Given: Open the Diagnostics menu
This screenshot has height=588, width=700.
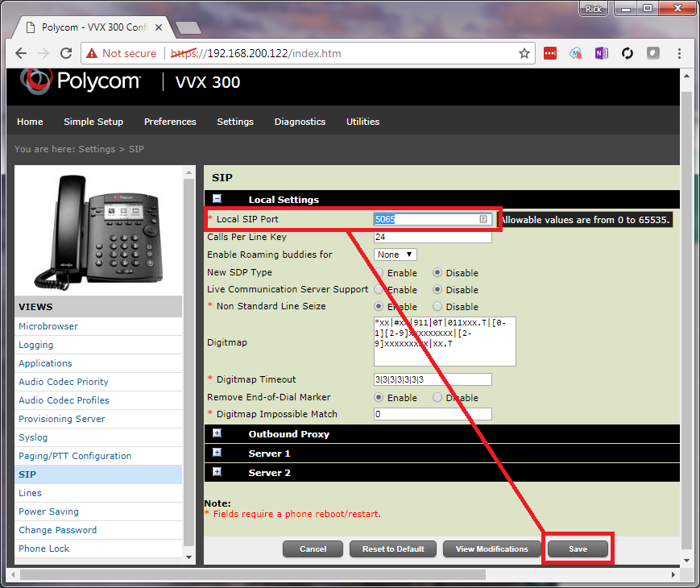Looking at the screenshot, I should (300, 122).
